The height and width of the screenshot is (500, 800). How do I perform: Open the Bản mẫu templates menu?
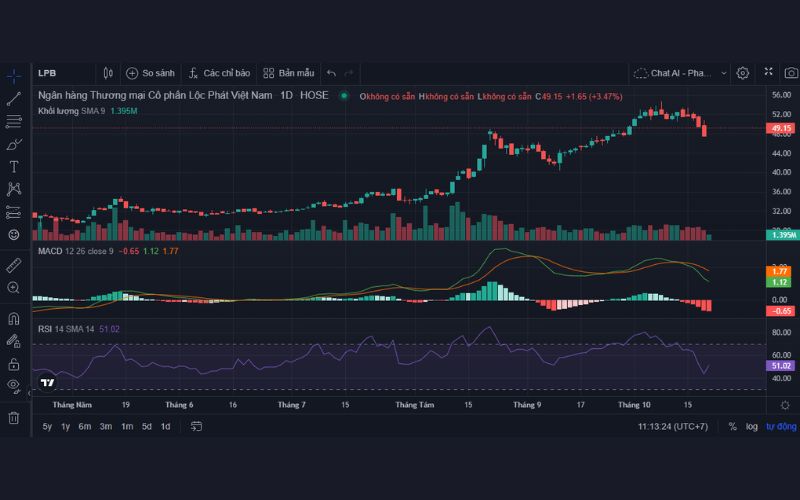(288, 73)
